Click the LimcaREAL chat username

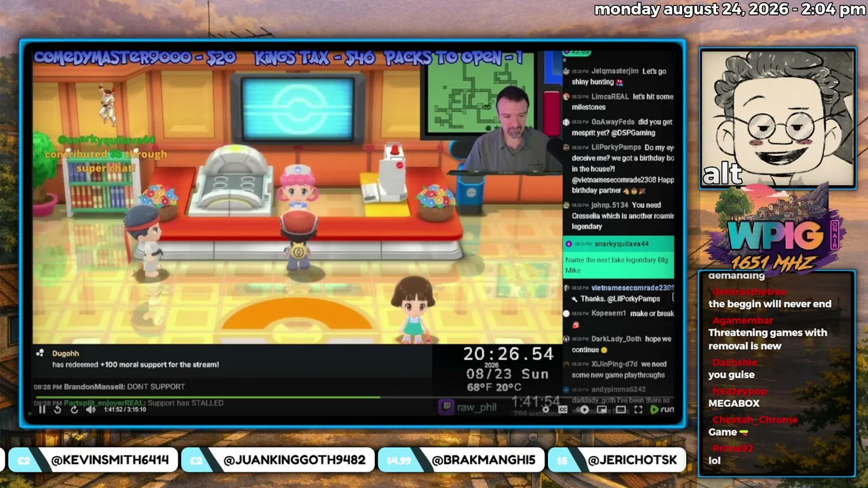pyautogui.click(x=610, y=97)
